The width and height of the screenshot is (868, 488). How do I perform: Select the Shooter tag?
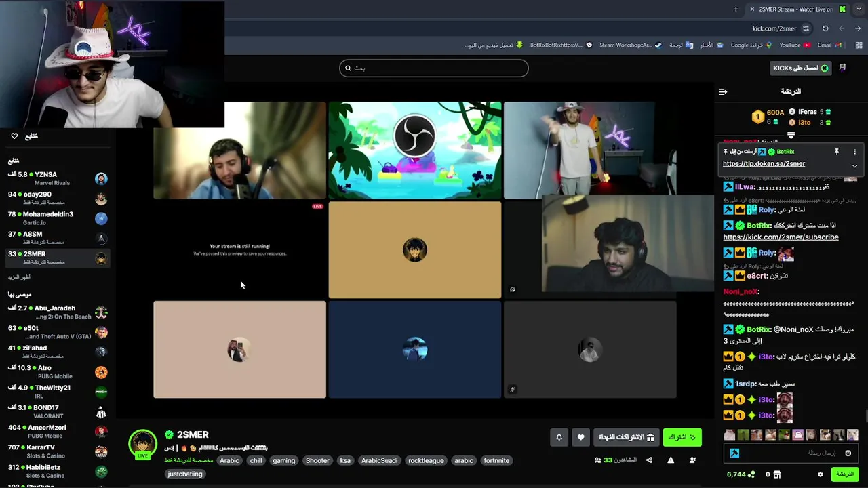coord(317,460)
